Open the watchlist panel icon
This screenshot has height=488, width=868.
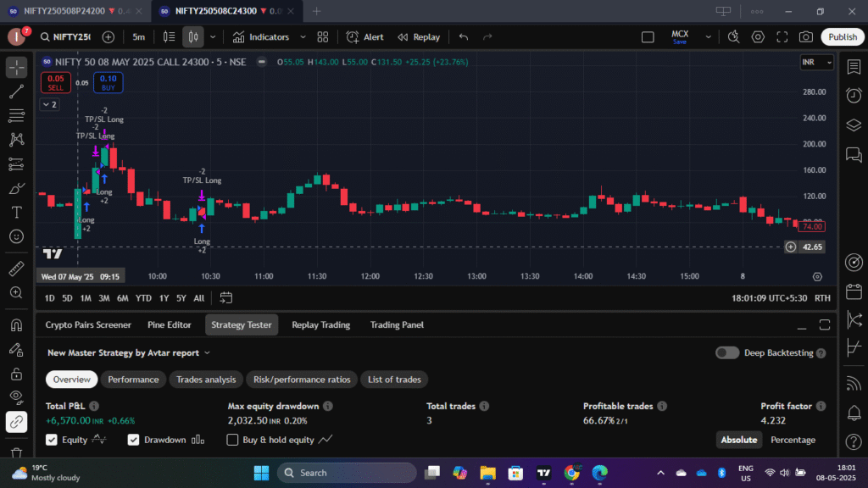coord(854,67)
